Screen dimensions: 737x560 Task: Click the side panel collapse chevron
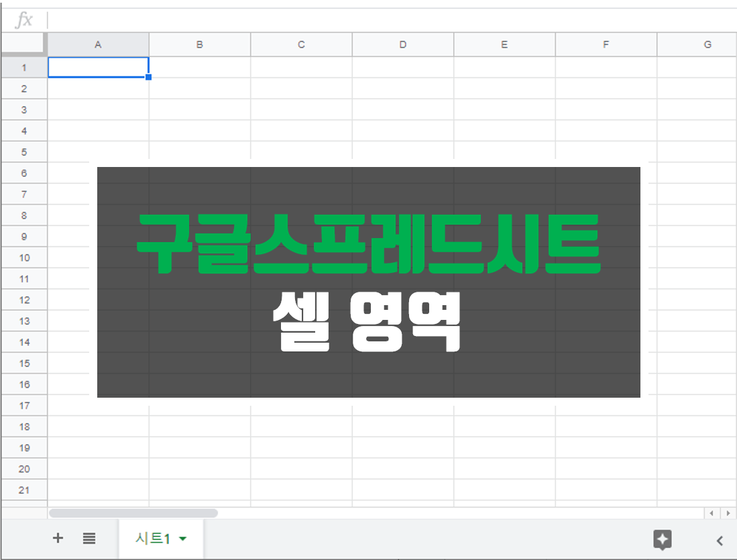coord(720,541)
